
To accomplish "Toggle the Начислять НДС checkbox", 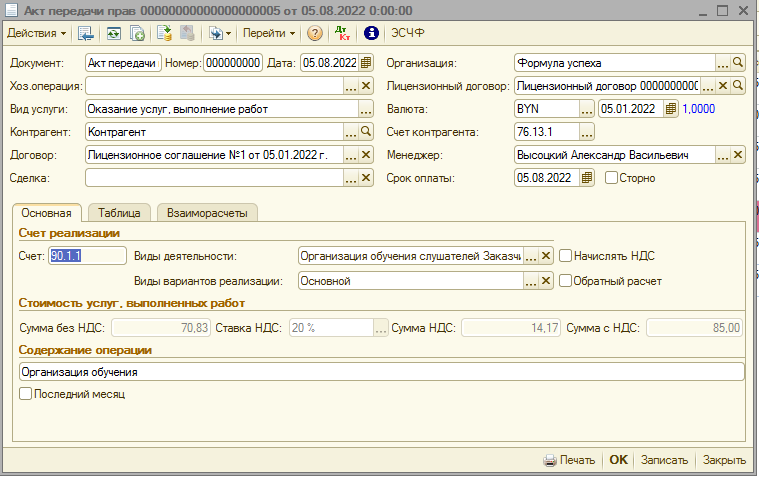I will coord(566,255).
